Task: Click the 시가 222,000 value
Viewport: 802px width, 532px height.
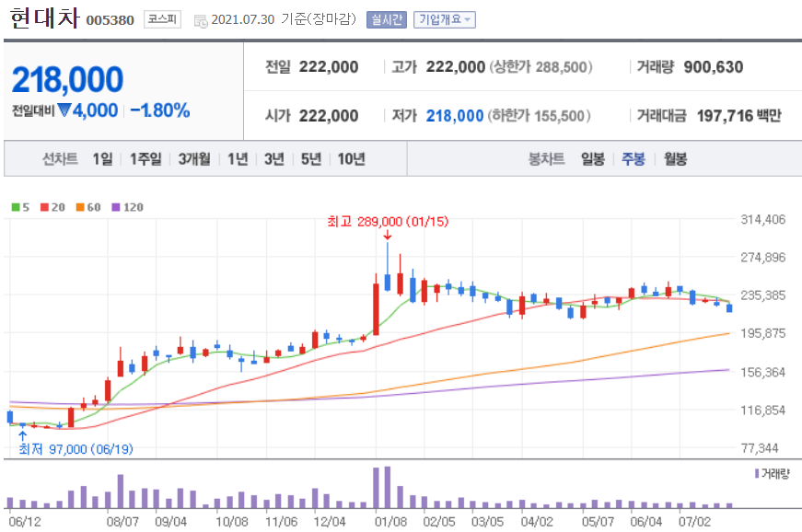Action: (329, 116)
